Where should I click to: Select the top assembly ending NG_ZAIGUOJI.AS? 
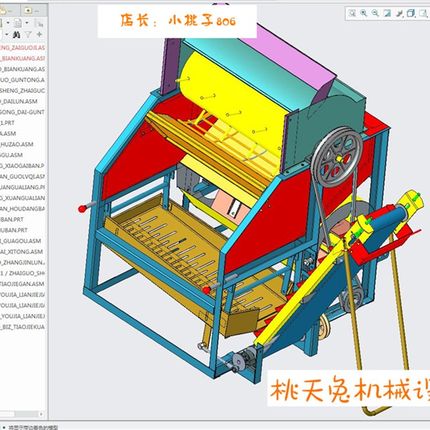(22, 48)
